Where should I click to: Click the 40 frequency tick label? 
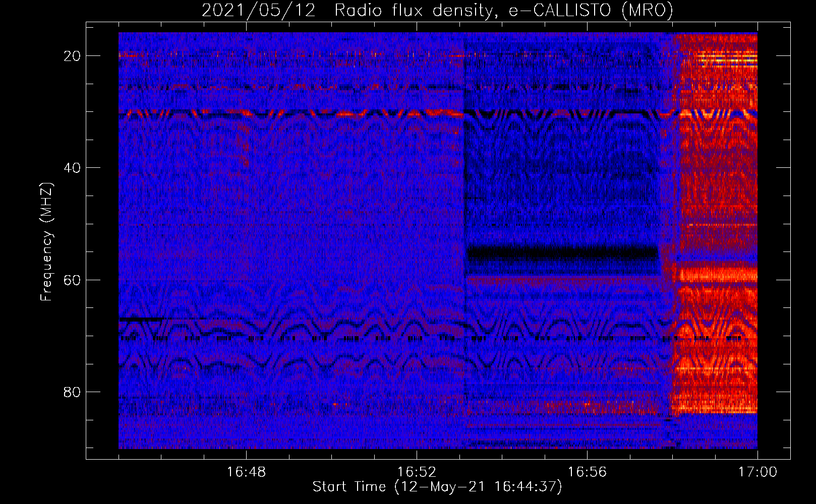coord(72,168)
